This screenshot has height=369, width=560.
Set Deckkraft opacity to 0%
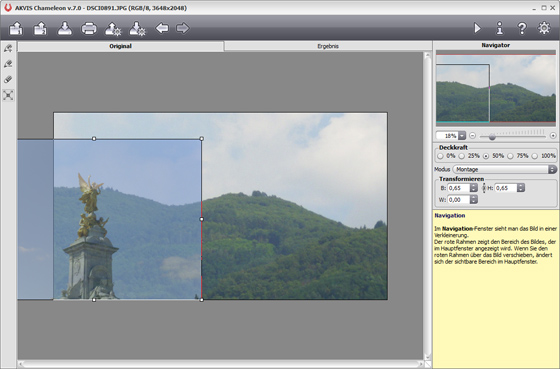click(x=440, y=156)
